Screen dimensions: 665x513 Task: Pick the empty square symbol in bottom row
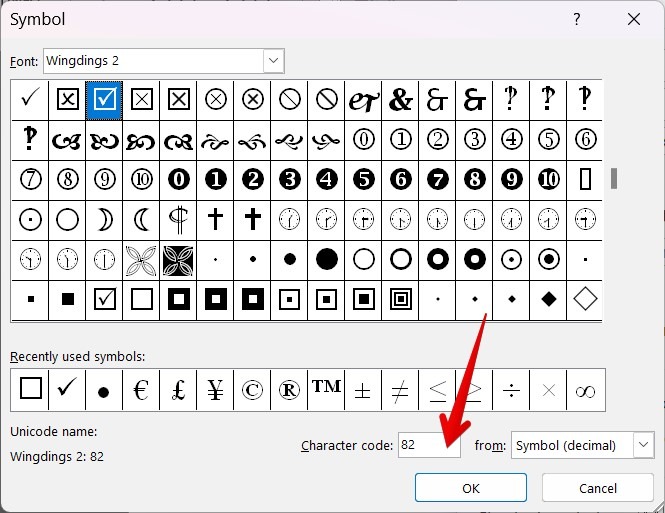(141, 299)
